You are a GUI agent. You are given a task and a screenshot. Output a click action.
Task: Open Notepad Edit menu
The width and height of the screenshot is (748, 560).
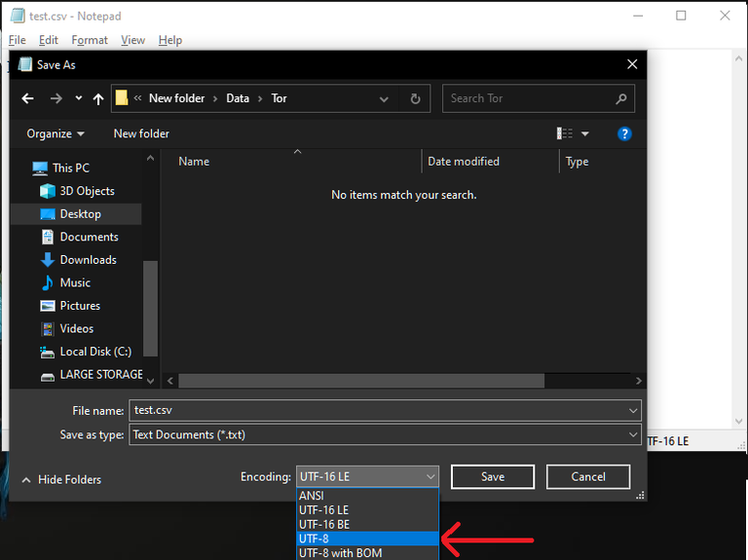click(48, 40)
